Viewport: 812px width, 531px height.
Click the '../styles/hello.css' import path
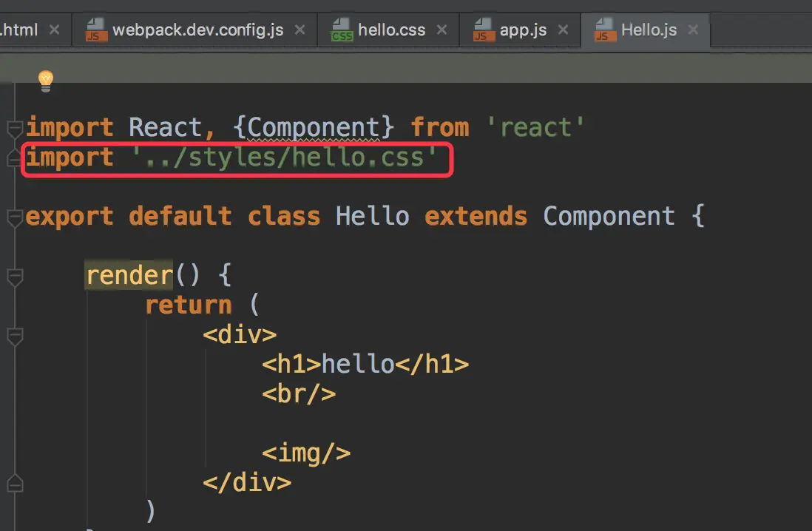point(284,157)
